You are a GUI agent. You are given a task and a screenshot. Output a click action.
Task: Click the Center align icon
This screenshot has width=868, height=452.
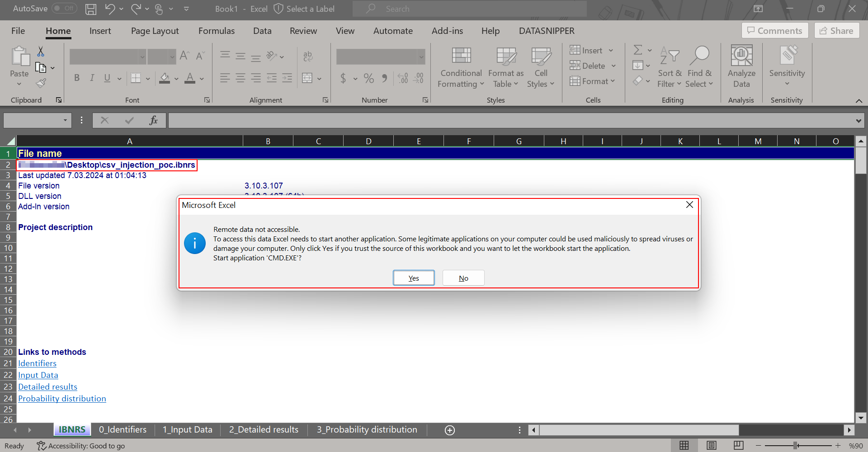click(241, 78)
